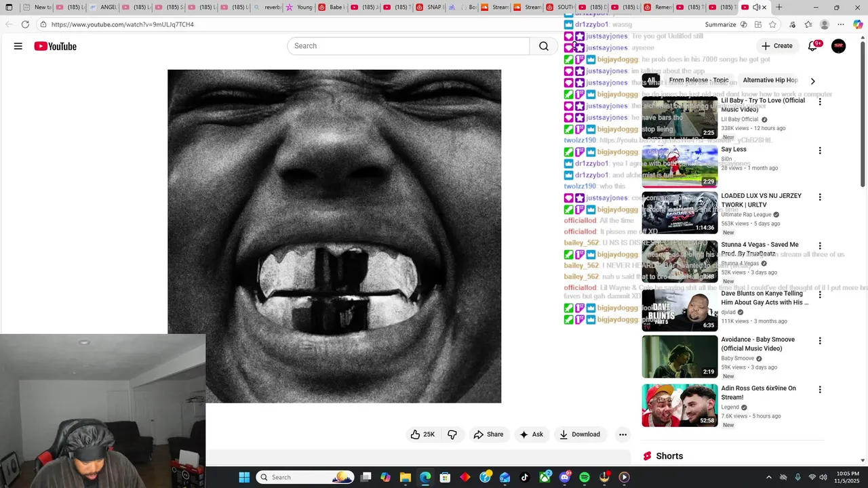Image resolution: width=868 pixels, height=488 pixels.
Task: Click the Create button
Action: (x=776, y=46)
